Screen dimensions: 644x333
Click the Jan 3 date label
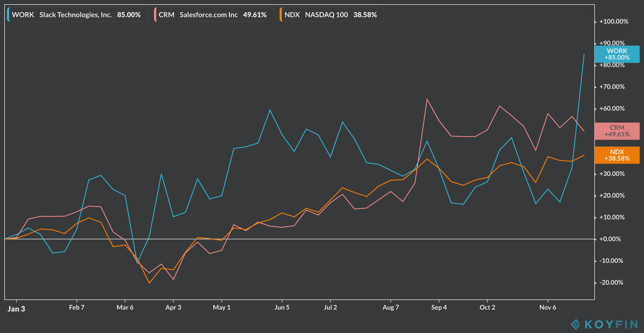coord(16,309)
